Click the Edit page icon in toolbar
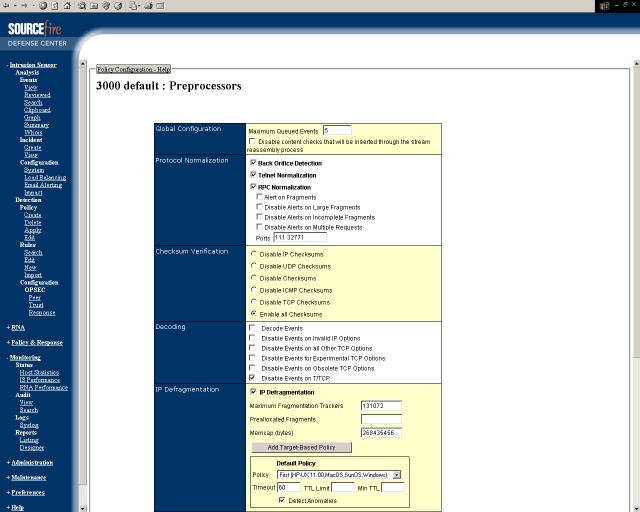Screen dimensions: 640x512 click(x=160, y=6)
